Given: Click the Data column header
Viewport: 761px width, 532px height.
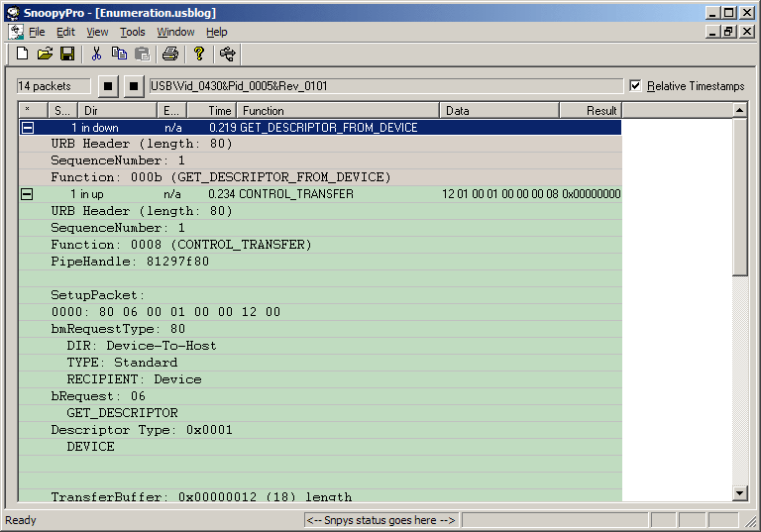Looking at the screenshot, I should 499,111.
